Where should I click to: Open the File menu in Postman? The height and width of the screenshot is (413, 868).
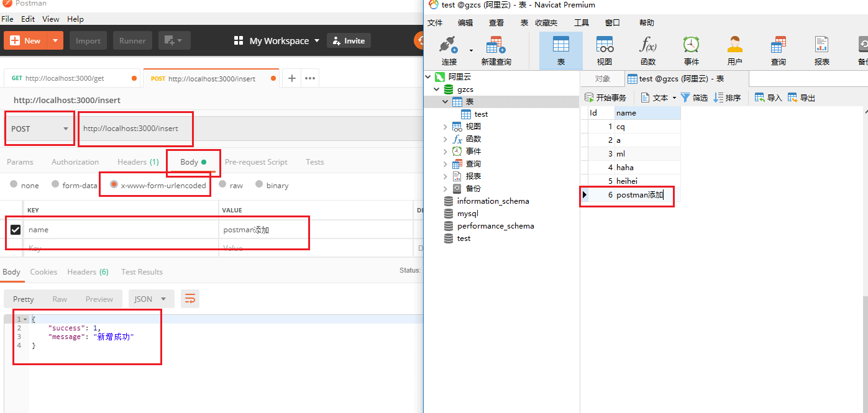(7, 19)
